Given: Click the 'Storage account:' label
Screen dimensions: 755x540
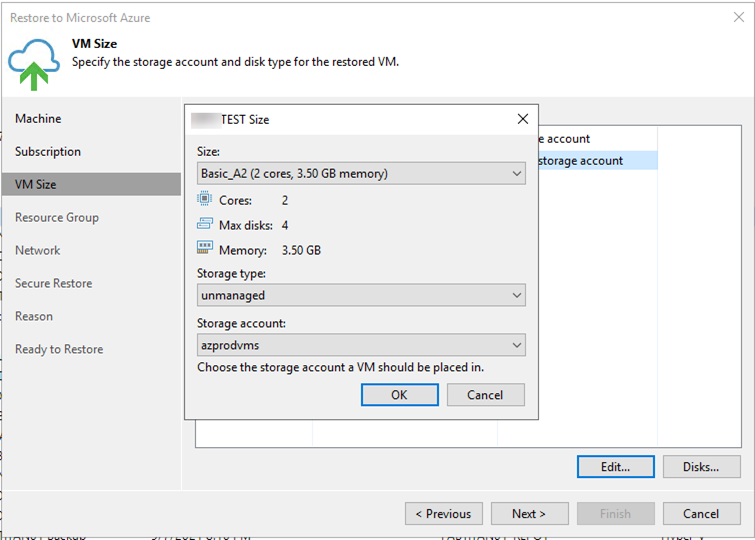Looking at the screenshot, I should [x=241, y=323].
